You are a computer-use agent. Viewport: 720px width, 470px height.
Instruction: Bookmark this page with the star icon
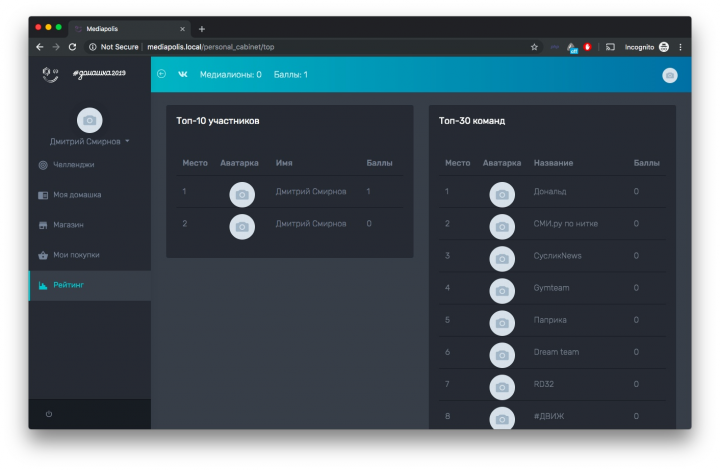[x=534, y=47]
